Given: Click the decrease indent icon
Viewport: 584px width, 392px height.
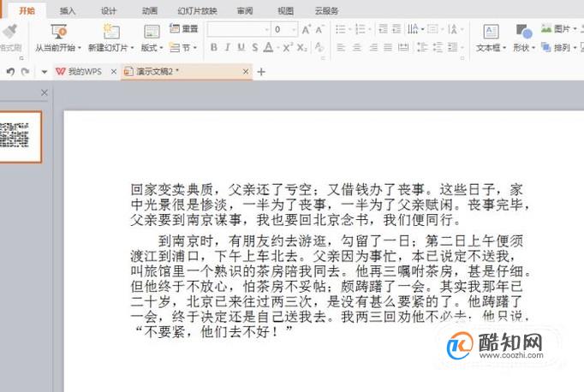Looking at the screenshot, I should [383, 29].
